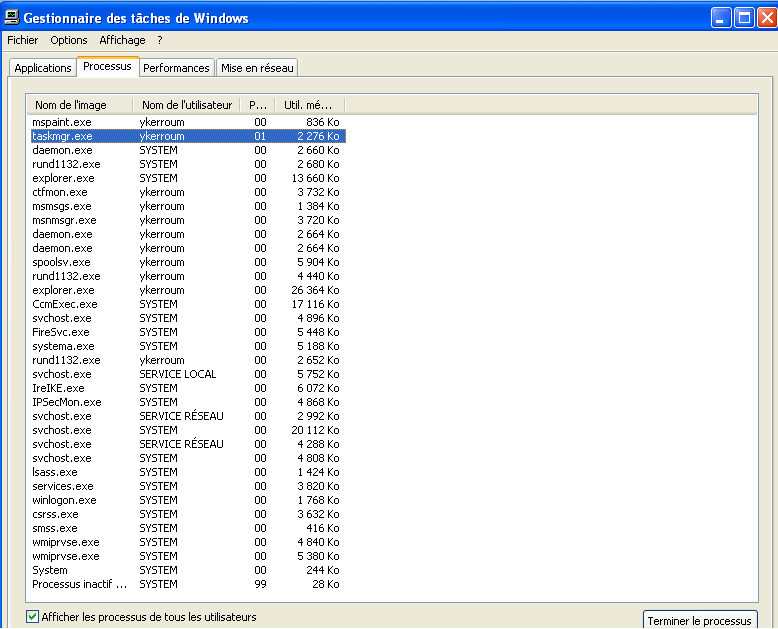Switch to the Performances tab

pos(176,68)
